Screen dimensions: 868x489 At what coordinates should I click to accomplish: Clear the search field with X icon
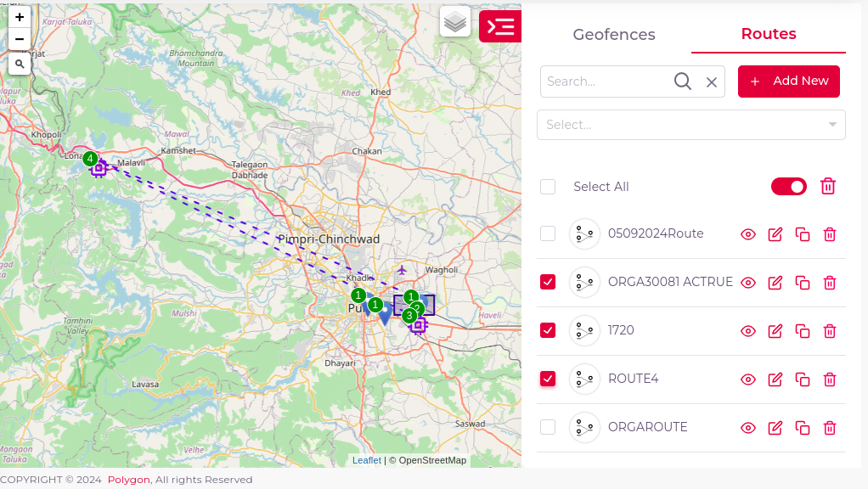[x=712, y=82]
